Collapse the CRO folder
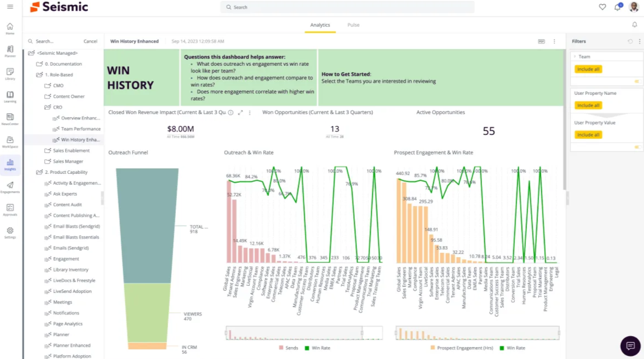The image size is (644, 359). 47,107
